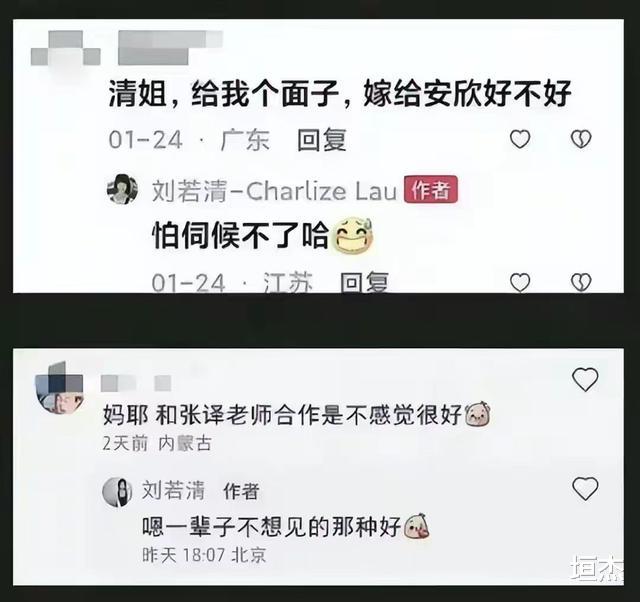Open the 刘若清-Charlize Lau username link
640x602 pixels.
pyautogui.click(x=274, y=191)
